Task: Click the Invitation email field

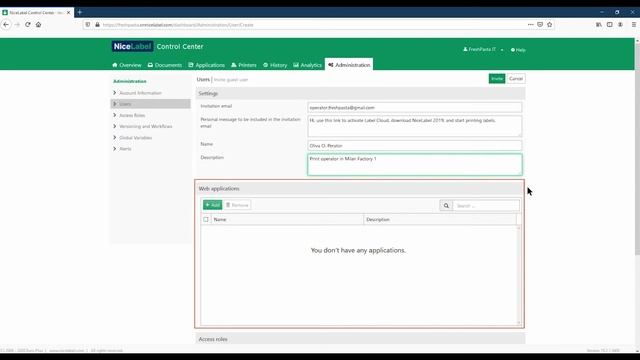Action: click(x=414, y=107)
